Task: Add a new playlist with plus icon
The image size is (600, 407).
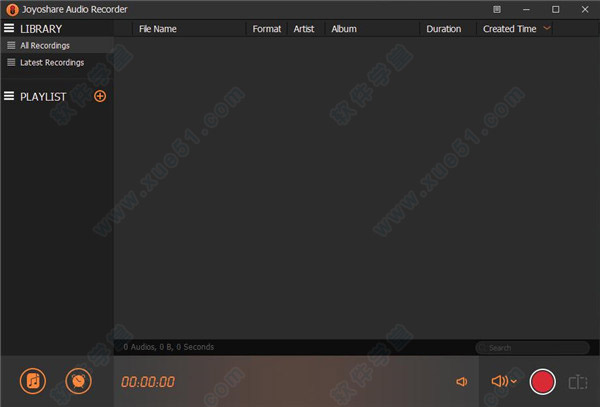Action: pyautogui.click(x=100, y=96)
